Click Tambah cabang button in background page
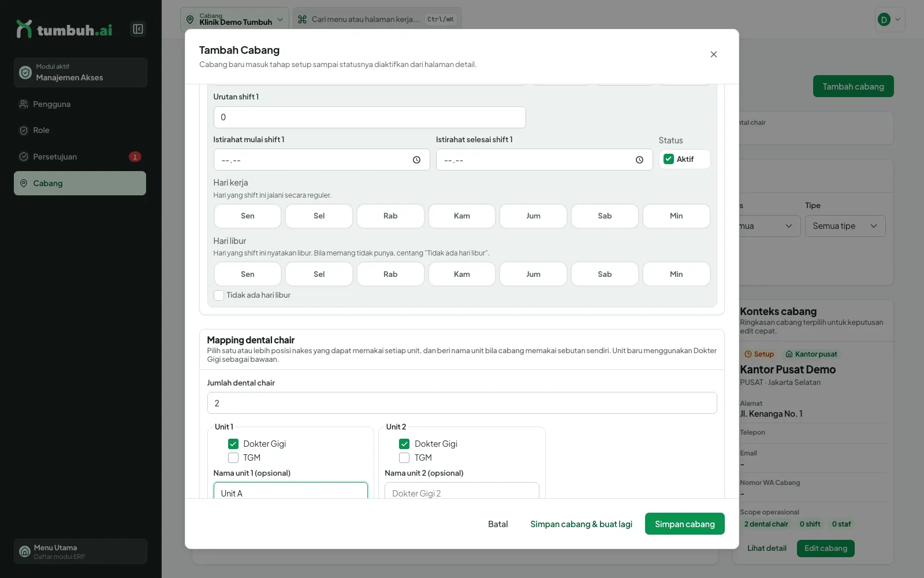Image resolution: width=924 pixels, height=578 pixels. [x=853, y=87]
